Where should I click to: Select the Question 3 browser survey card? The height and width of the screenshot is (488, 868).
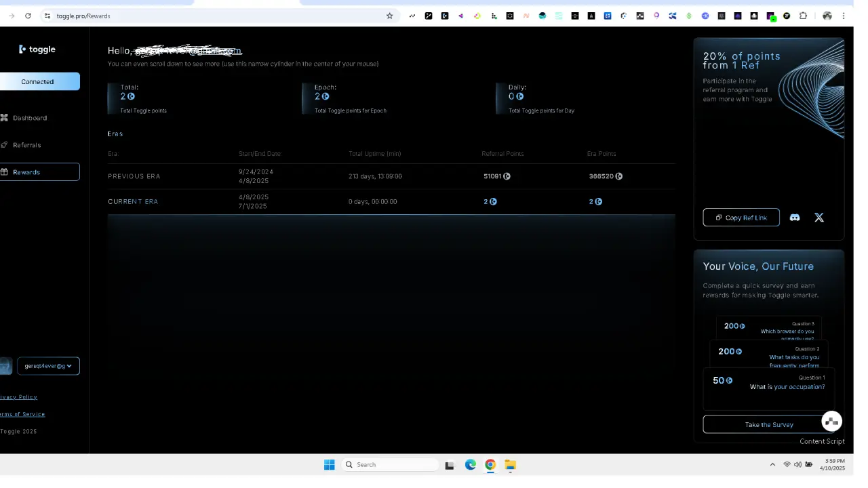click(x=769, y=329)
